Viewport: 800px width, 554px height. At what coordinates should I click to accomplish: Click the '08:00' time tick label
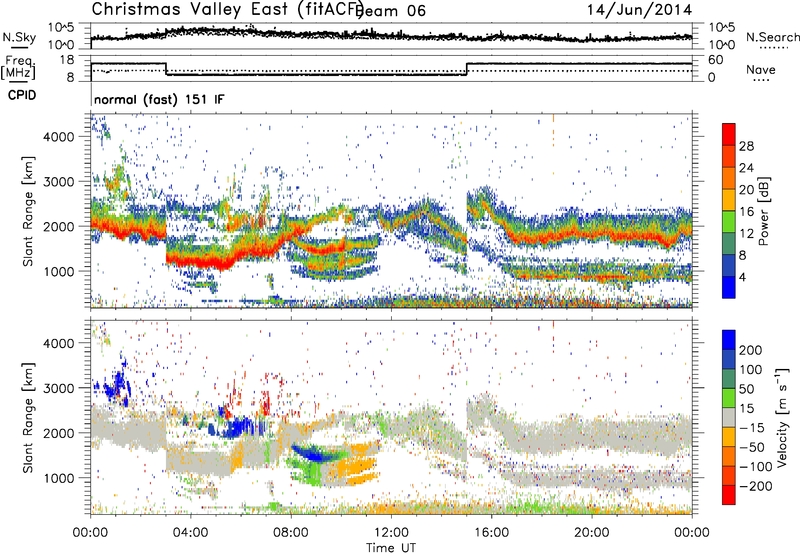[291, 532]
